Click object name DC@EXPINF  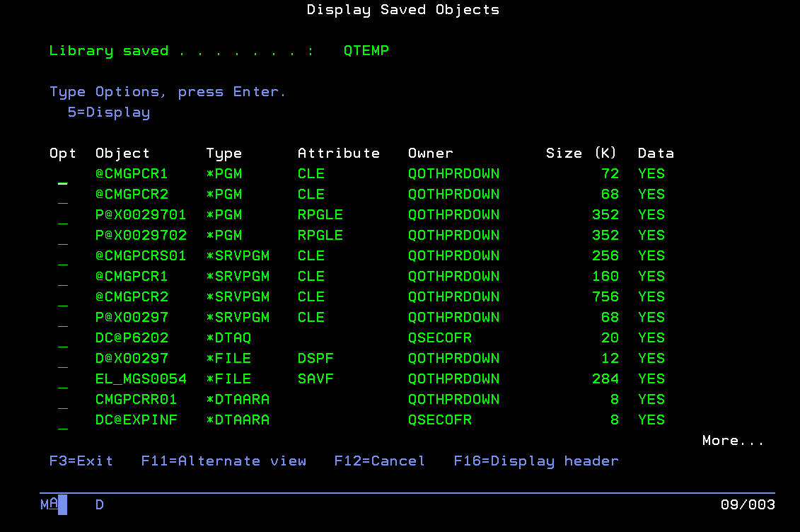137,420
